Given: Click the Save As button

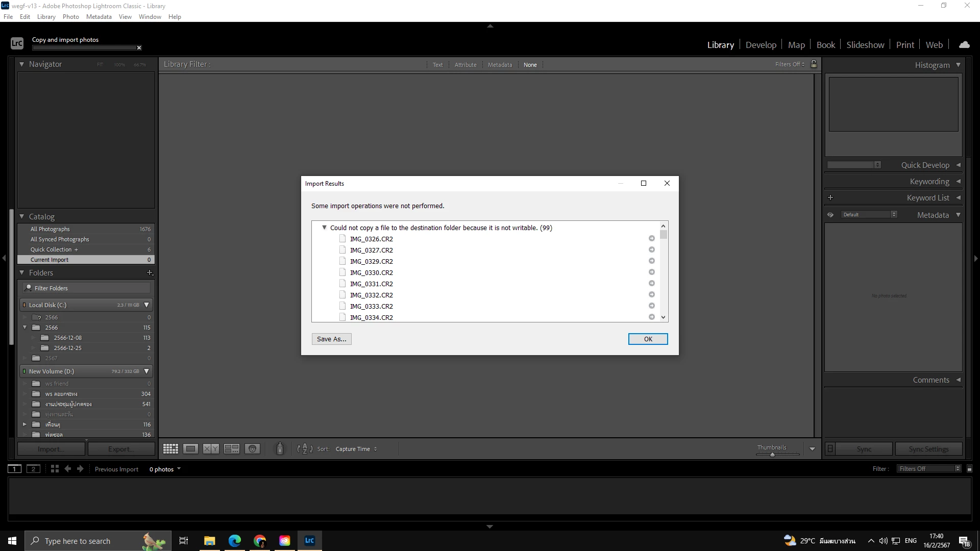Looking at the screenshot, I should [x=331, y=339].
